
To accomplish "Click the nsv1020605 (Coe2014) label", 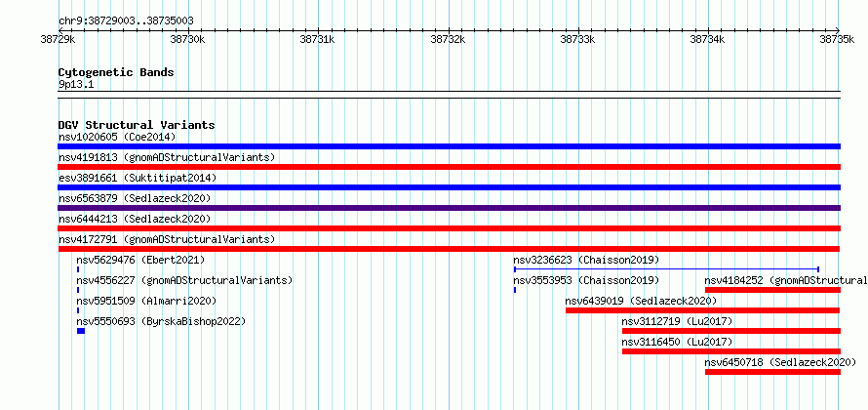I will tap(117, 137).
